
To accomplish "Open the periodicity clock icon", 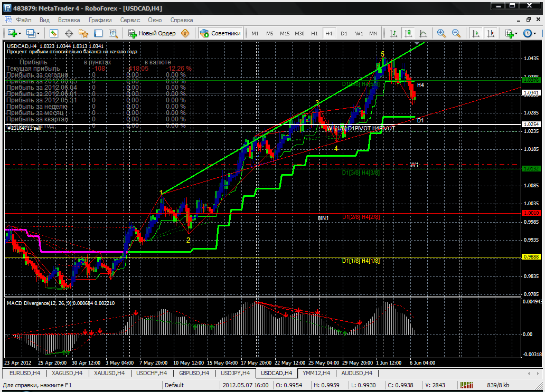I will pyautogui.click(x=528, y=33).
